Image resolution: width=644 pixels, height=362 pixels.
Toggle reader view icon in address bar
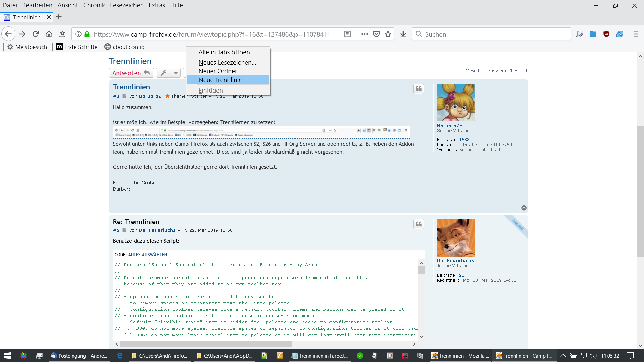tap(347, 34)
